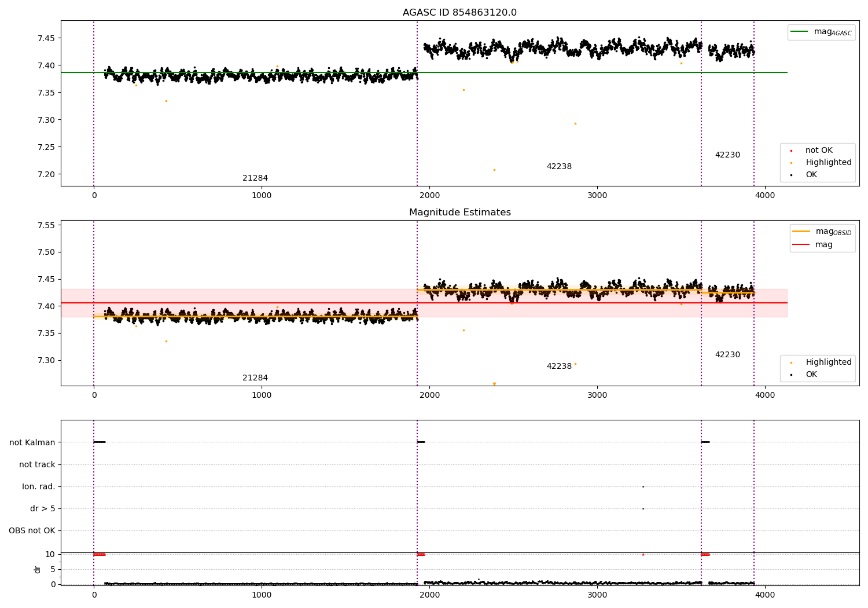Select the red 'mag' legend entry in middle plot
The image size is (868, 608).
812,244
